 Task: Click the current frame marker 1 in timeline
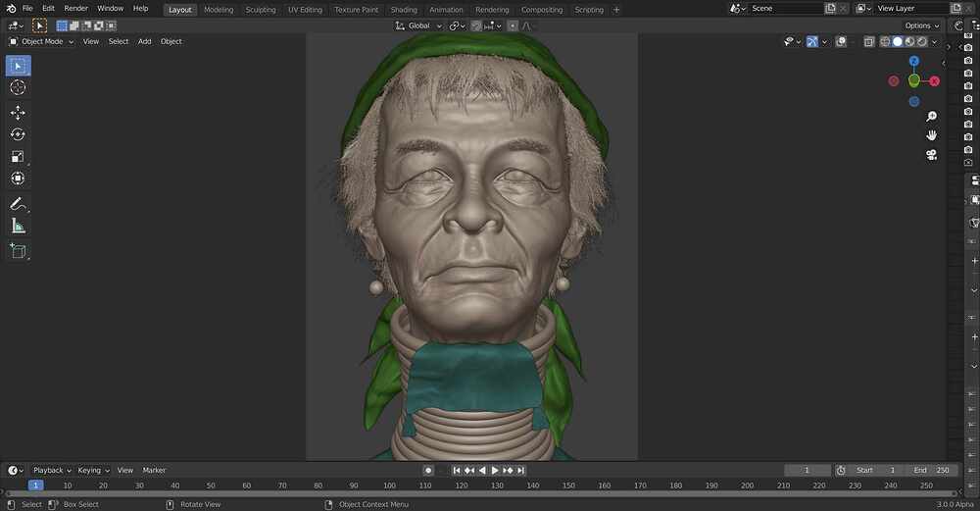(35, 485)
